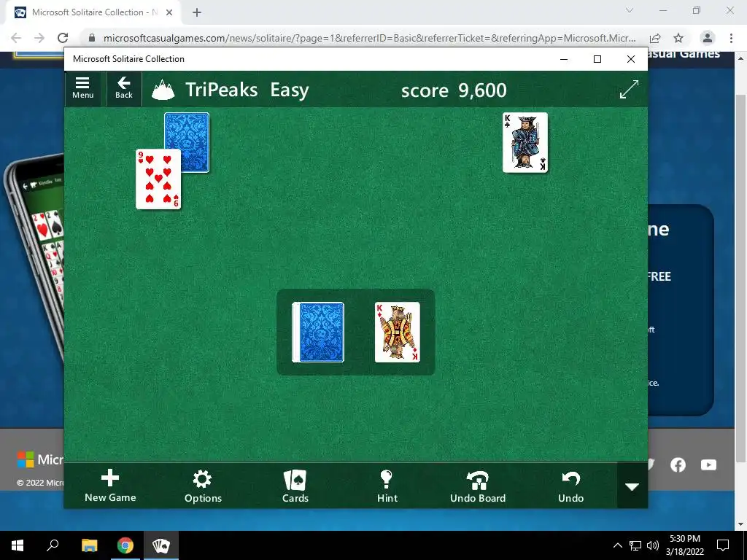Viewport: 747px width, 560px height.
Task: Open game Options gear
Action: tap(203, 486)
